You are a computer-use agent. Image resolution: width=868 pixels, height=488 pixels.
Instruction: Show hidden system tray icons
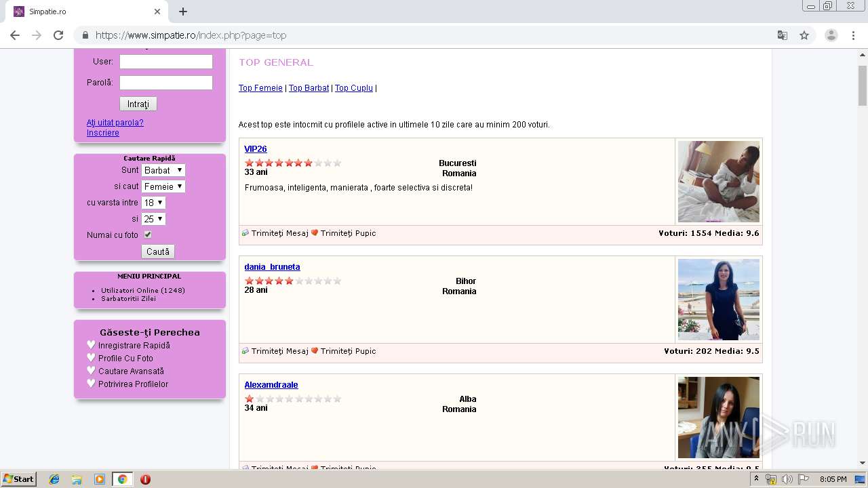tap(757, 479)
